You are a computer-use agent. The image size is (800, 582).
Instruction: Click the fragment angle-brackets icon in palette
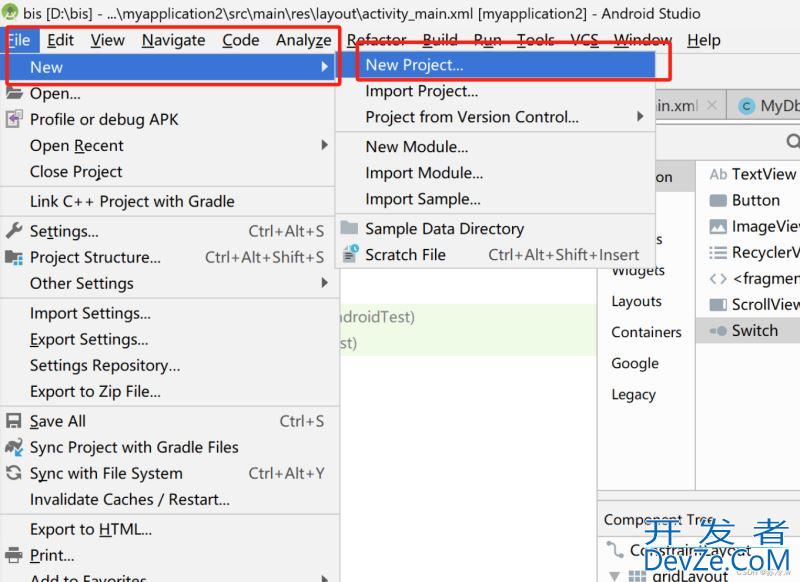tap(718, 279)
